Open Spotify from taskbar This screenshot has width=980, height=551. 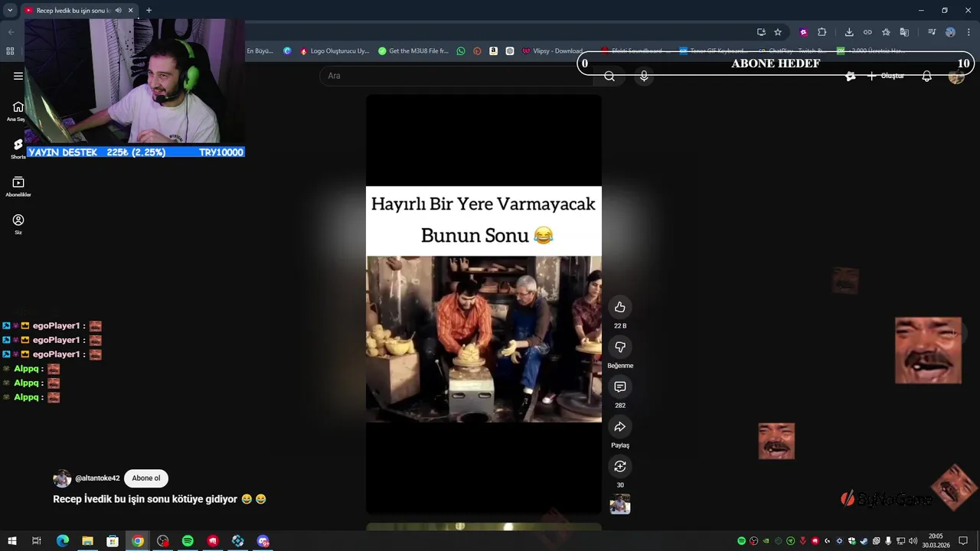pos(188,541)
